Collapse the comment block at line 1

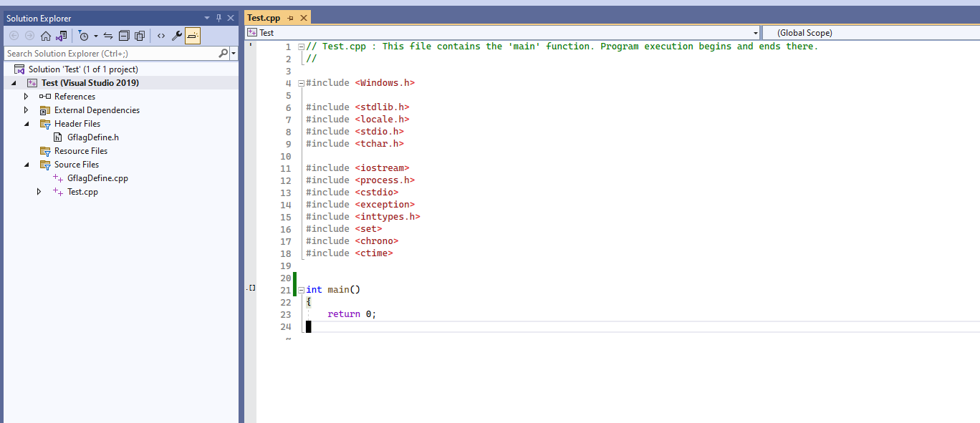pos(302,47)
